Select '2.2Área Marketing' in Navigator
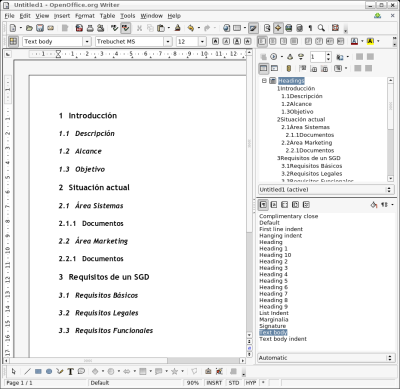This screenshot has height=389, width=400. 307,143
